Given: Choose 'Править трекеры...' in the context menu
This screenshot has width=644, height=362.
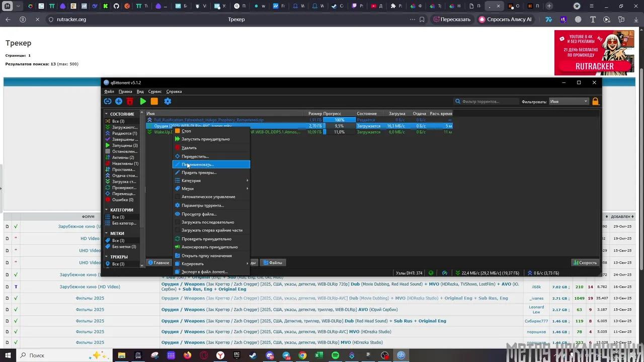Looking at the screenshot, I should (x=211, y=172).
